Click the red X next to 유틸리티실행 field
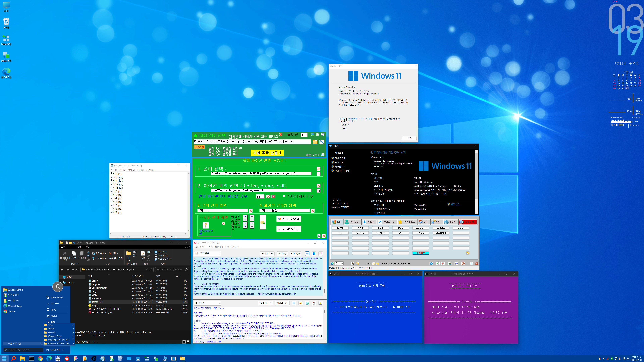Screen dimensions: 644x362 pos(312,211)
